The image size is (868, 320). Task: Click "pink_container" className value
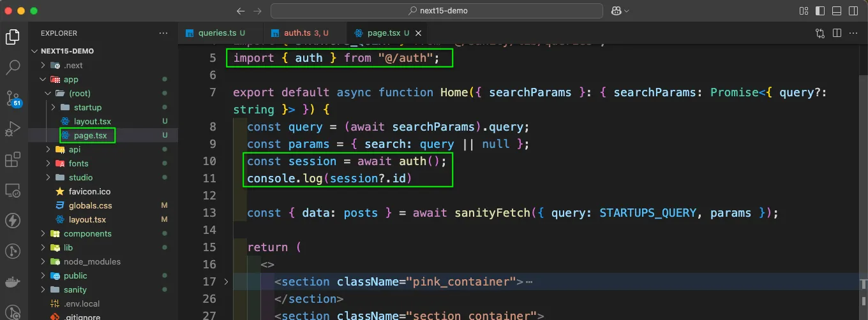coord(464,282)
